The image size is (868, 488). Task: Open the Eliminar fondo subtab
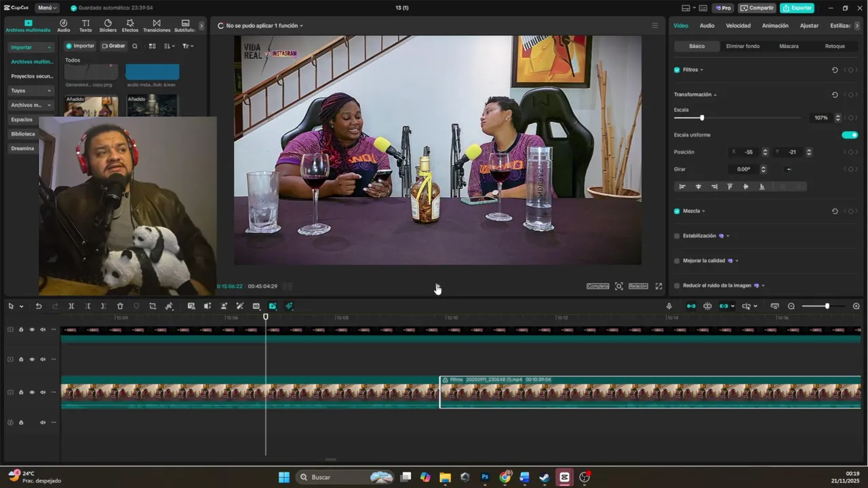743,46
